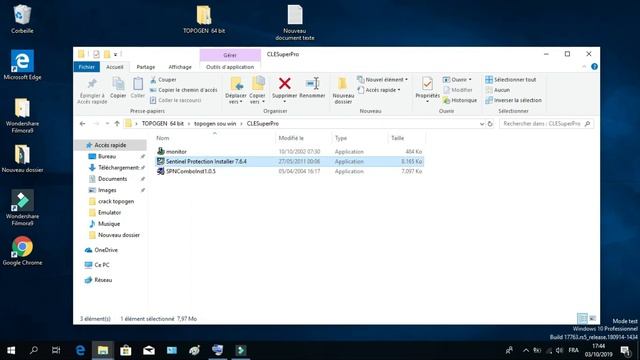Click Copier le chemin d'accès
This screenshot has width=640, height=360.
point(183,90)
